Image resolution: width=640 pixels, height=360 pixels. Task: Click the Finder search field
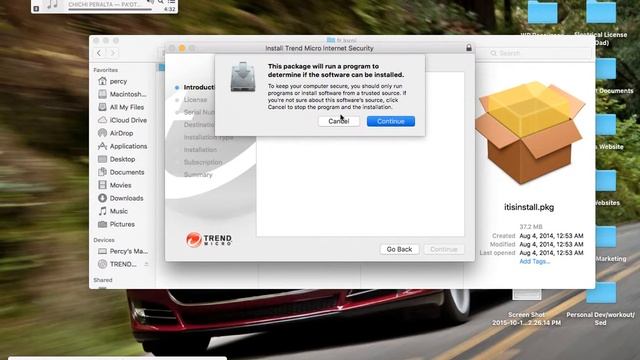pyautogui.click(x=539, y=53)
